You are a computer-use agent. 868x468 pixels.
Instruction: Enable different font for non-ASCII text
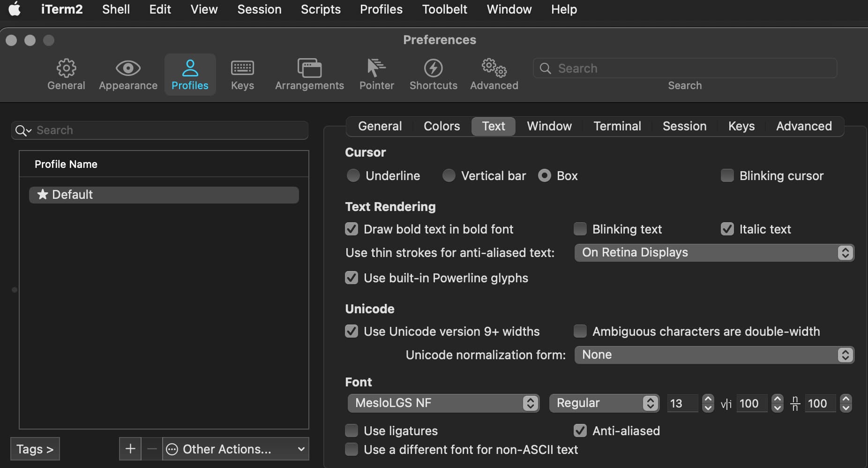(x=352, y=449)
